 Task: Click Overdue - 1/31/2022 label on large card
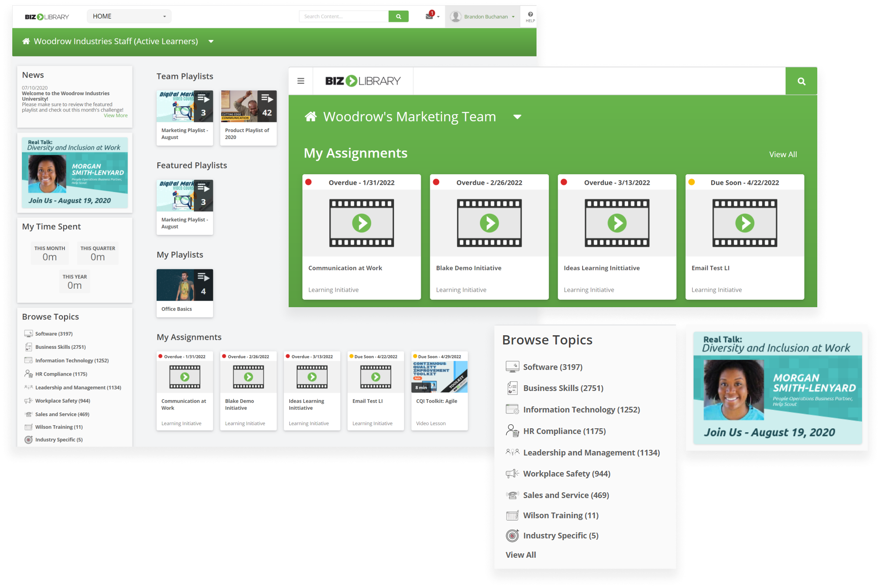[x=361, y=183]
